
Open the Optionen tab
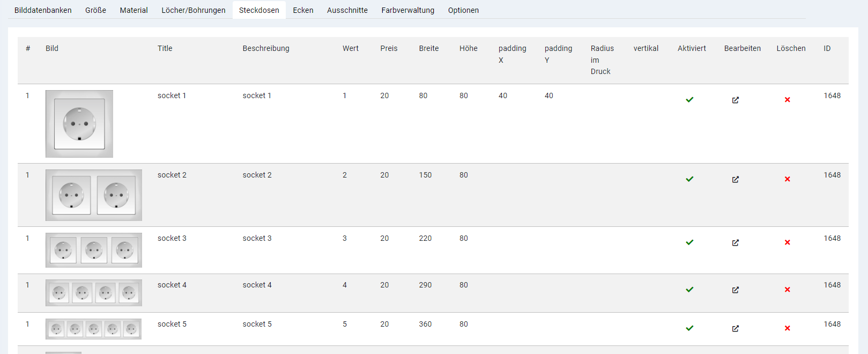463,10
